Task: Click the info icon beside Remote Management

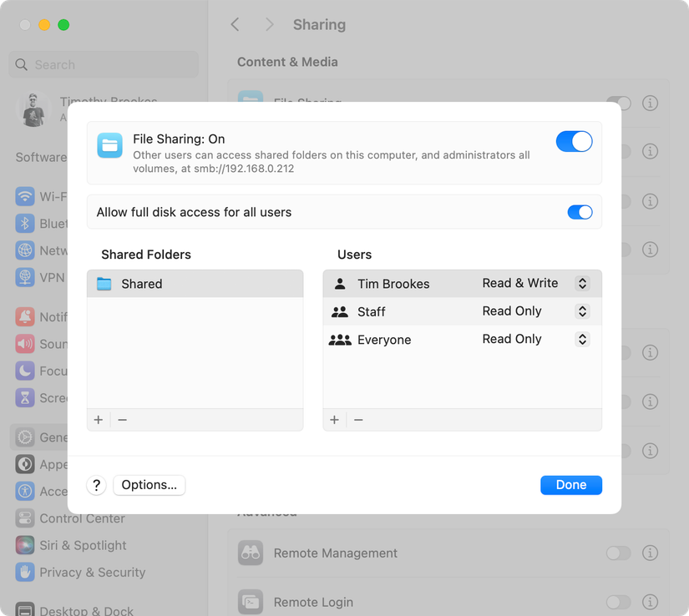Action: click(x=650, y=553)
